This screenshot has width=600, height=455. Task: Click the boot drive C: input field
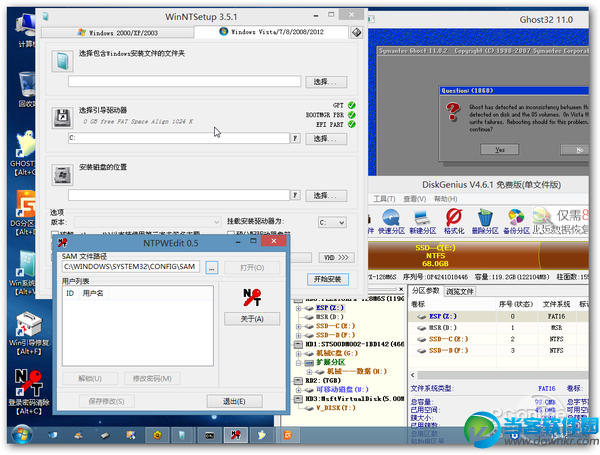tap(179, 138)
